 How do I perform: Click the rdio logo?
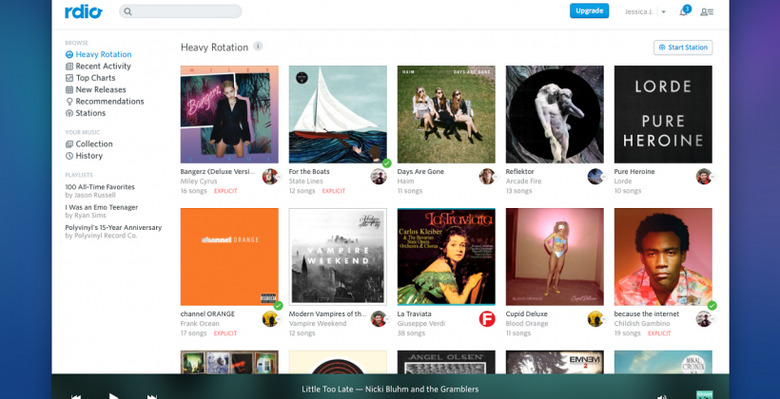(84, 11)
